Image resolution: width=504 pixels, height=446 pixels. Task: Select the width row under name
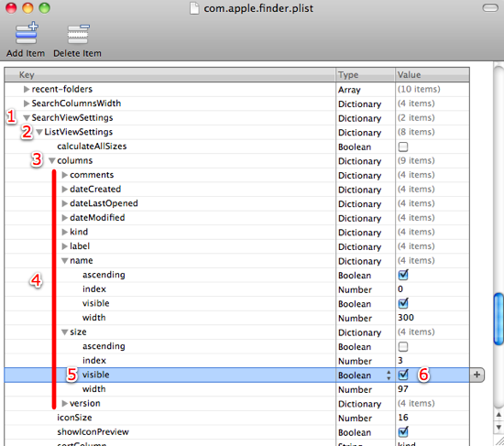[x=237, y=318]
